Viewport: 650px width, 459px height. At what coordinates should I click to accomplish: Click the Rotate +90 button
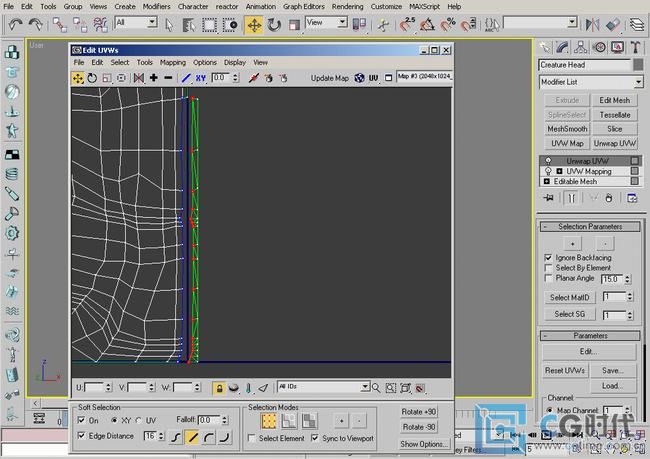click(x=419, y=412)
